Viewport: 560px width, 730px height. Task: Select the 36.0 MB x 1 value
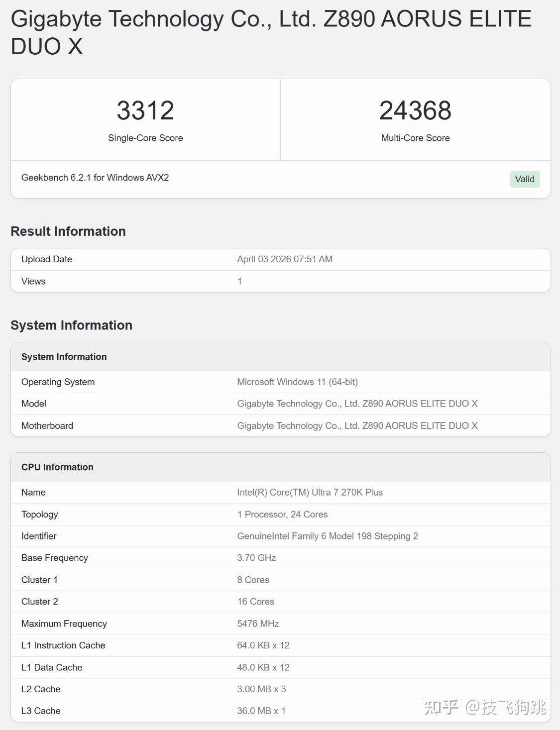(x=261, y=711)
